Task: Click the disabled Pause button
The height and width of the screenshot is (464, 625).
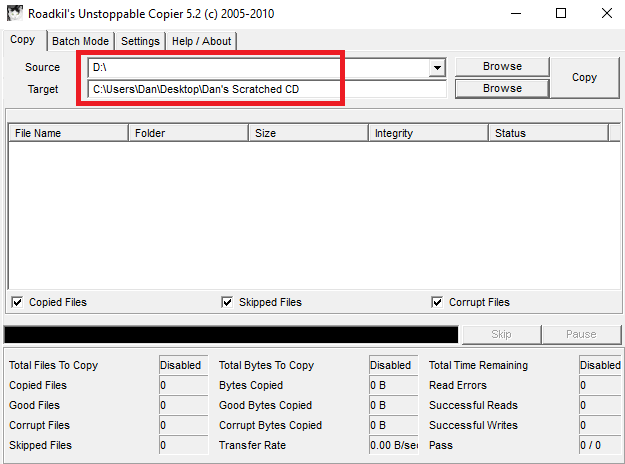Action: [581, 334]
